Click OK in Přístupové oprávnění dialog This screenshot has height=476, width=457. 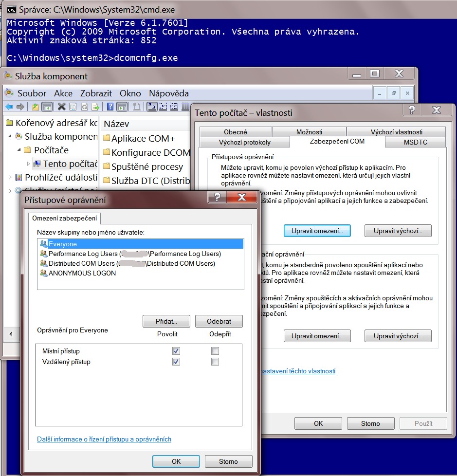tap(176, 461)
